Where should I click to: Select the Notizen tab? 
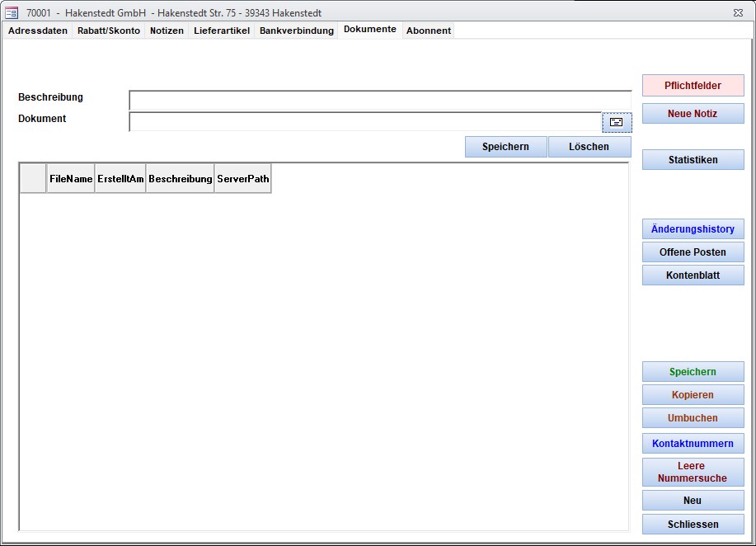pyautogui.click(x=167, y=31)
